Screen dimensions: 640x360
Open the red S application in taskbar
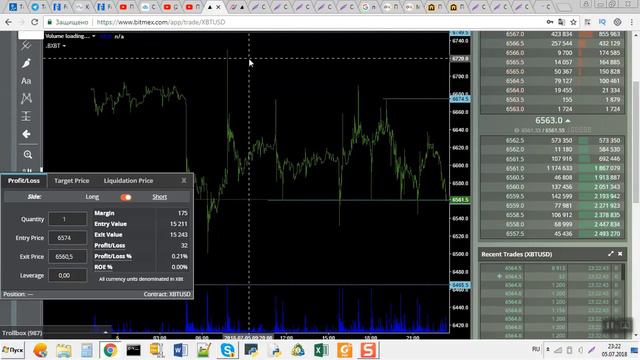[x=368, y=350]
